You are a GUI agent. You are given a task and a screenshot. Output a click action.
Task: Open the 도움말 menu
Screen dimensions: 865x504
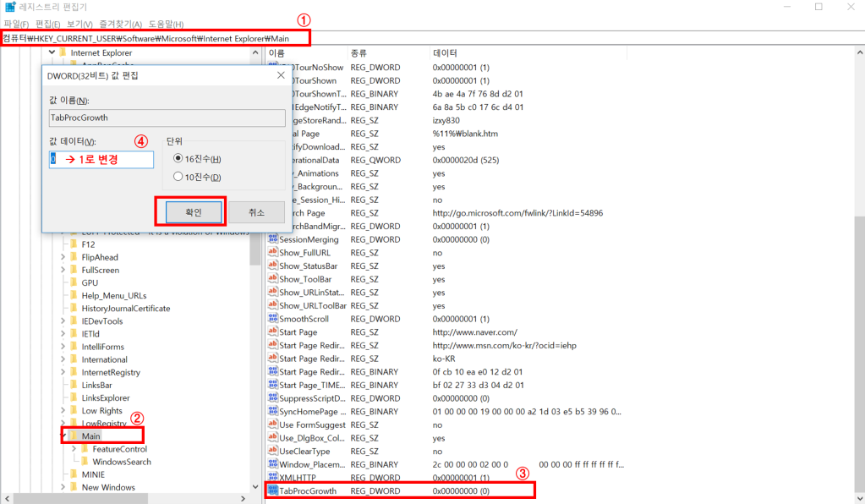click(x=166, y=24)
